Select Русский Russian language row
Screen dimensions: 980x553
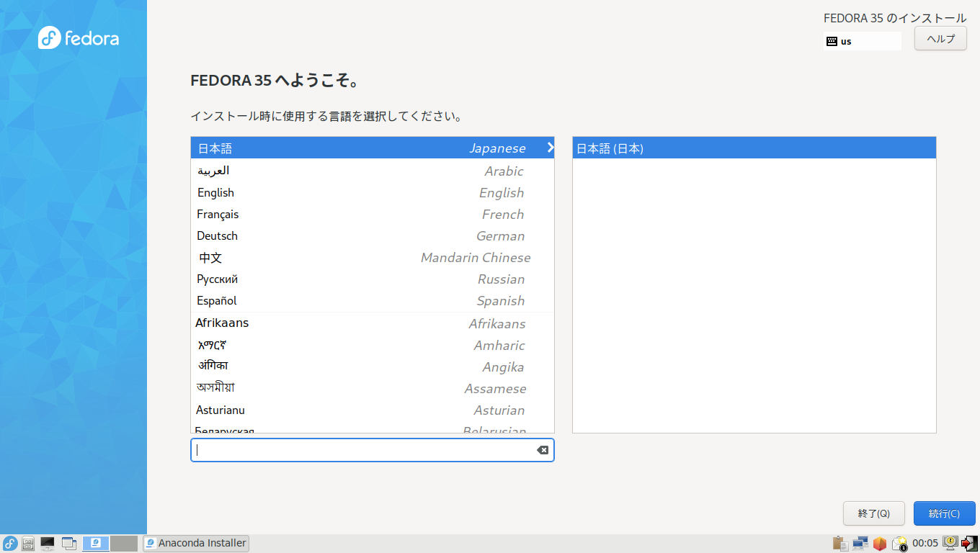coord(373,279)
